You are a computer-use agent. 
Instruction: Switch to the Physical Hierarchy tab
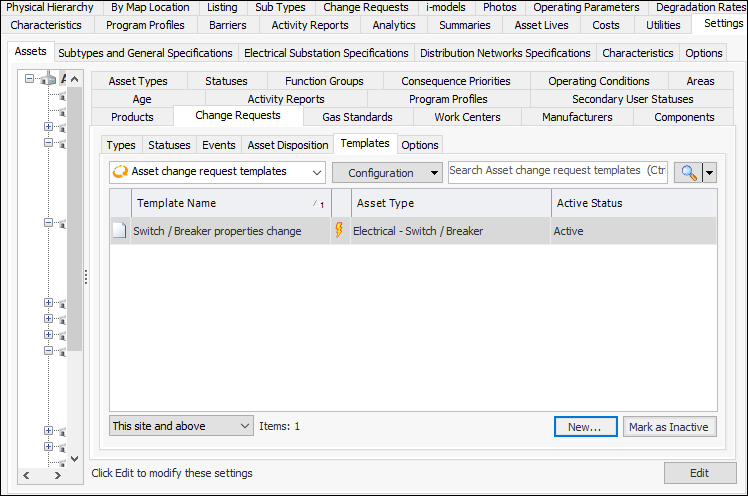coord(50,7)
